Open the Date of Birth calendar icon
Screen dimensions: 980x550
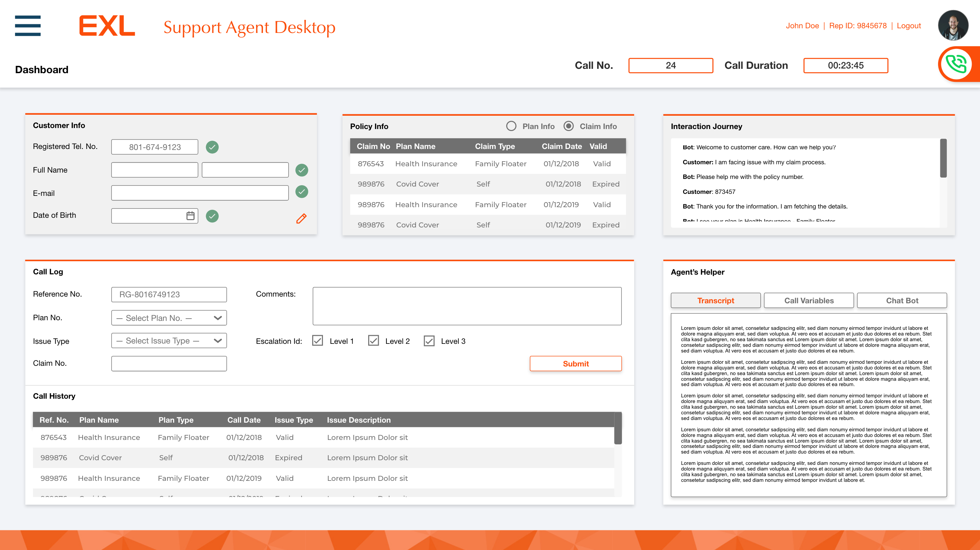click(x=190, y=215)
